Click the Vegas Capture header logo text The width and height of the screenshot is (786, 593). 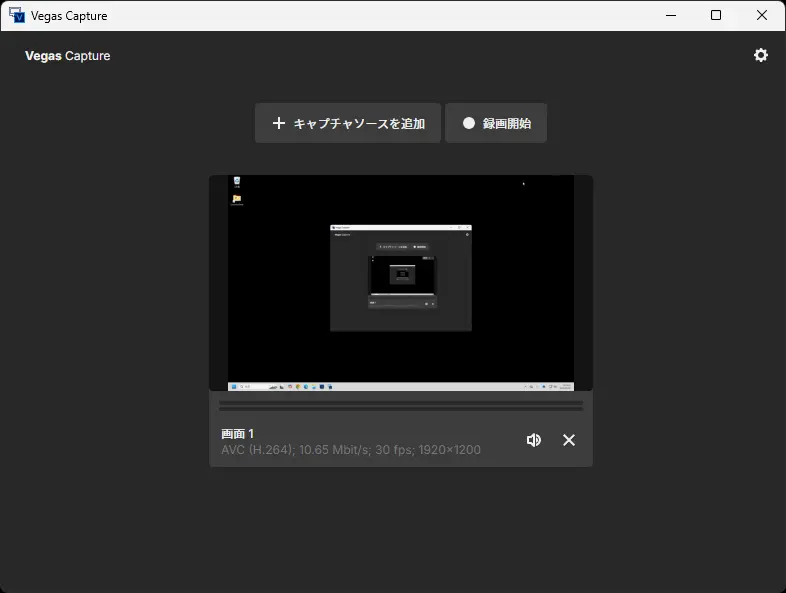pyautogui.click(x=68, y=56)
